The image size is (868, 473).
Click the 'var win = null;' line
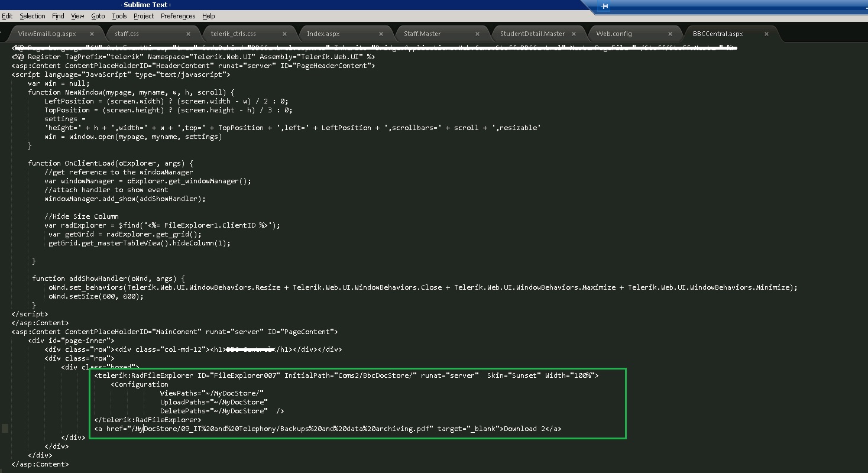tap(59, 83)
